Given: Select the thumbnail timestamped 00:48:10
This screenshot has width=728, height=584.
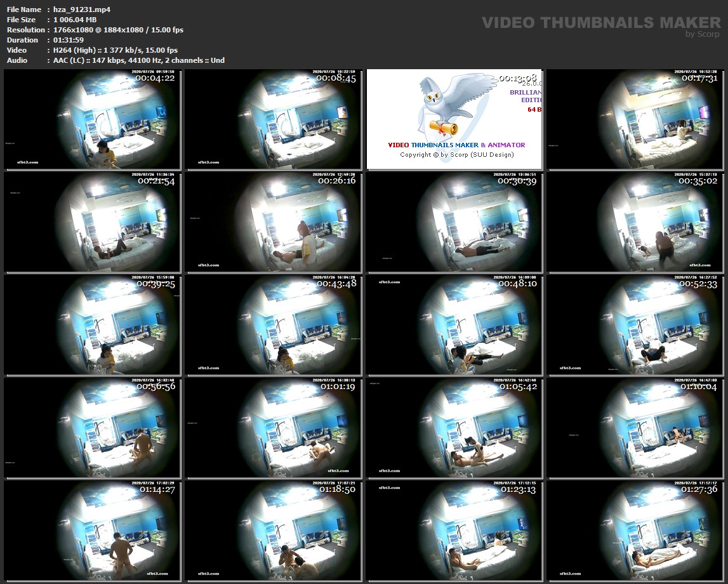Looking at the screenshot, I should 454,325.
